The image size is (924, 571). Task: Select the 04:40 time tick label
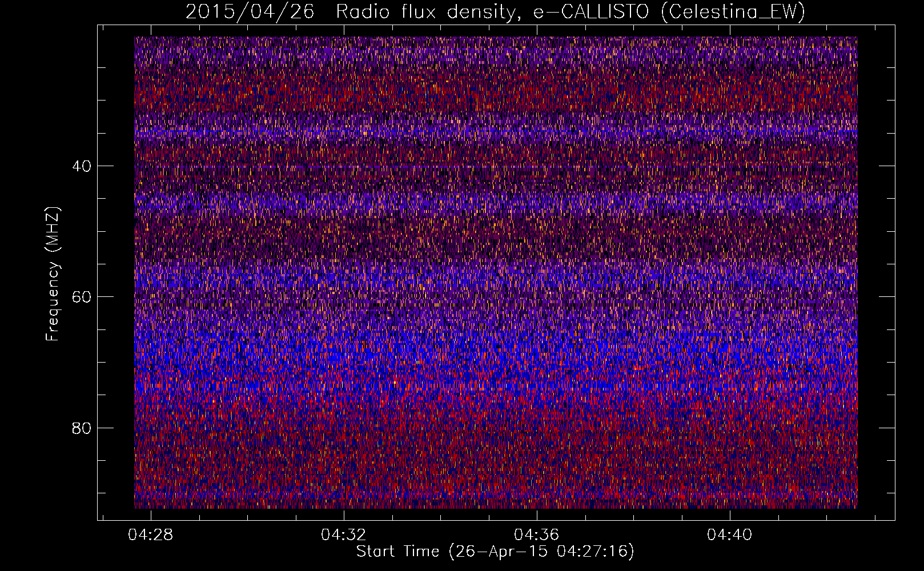click(730, 535)
